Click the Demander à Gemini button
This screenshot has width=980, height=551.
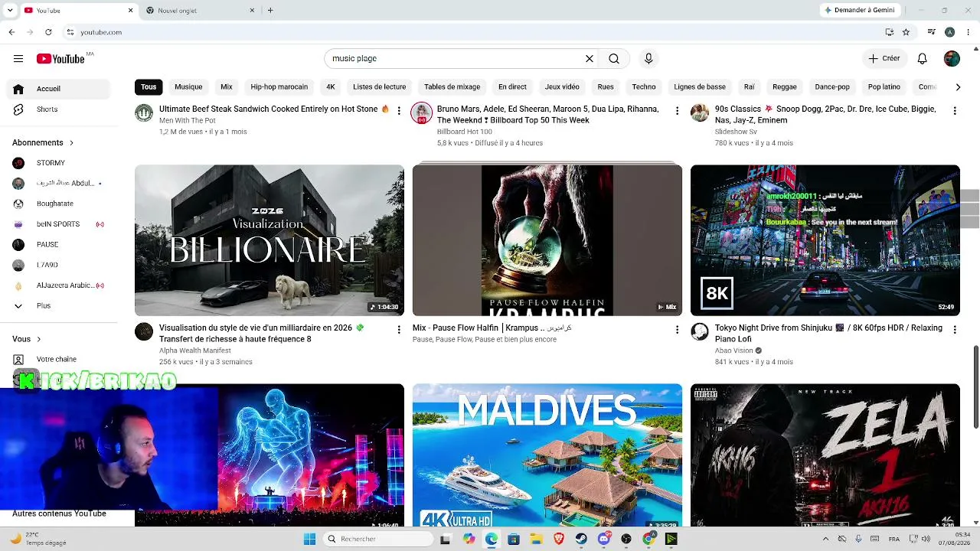859,11
